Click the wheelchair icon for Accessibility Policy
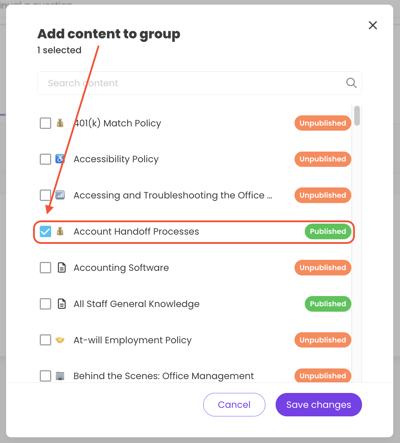Screen dimensions: 400x443 pyautogui.click(x=60, y=159)
